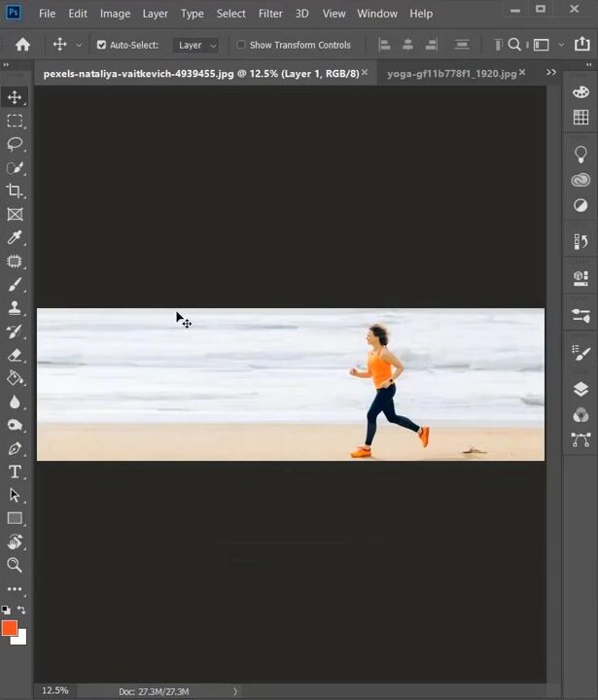Select the Crop tool
This screenshot has height=700, width=598.
click(x=15, y=192)
